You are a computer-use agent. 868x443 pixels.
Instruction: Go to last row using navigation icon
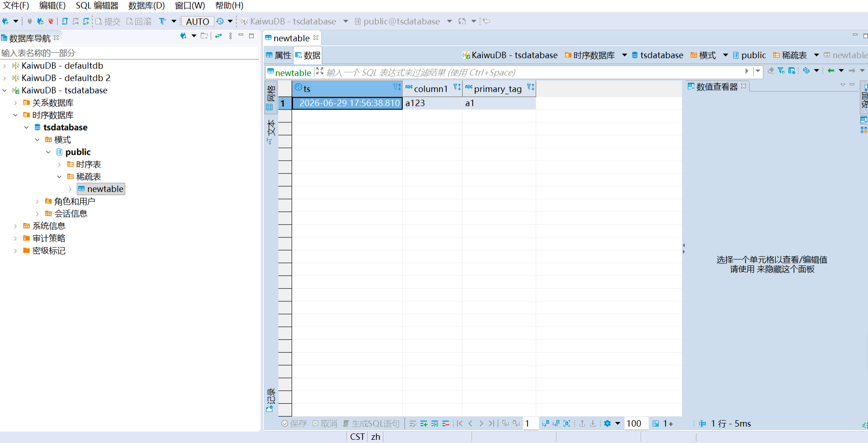[491, 423]
